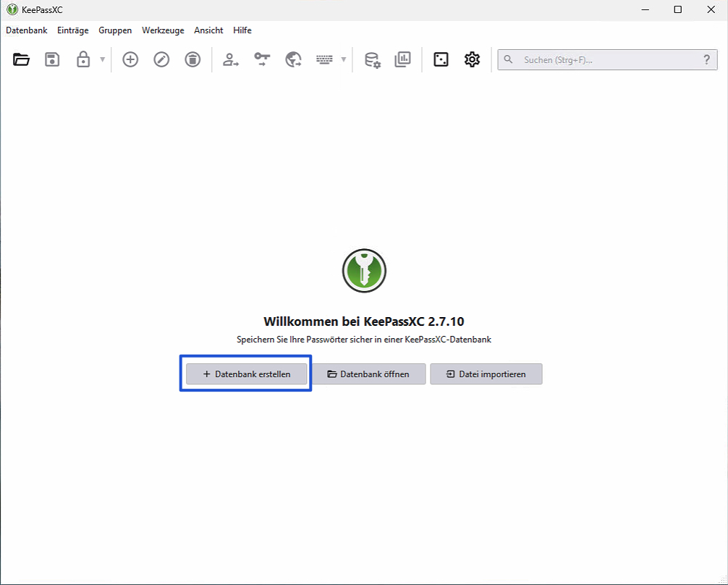Viewport: 728px width, 585px height.
Task: Expand the dropdown arrow beside the lock icon
Action: (x=102, y=59)
